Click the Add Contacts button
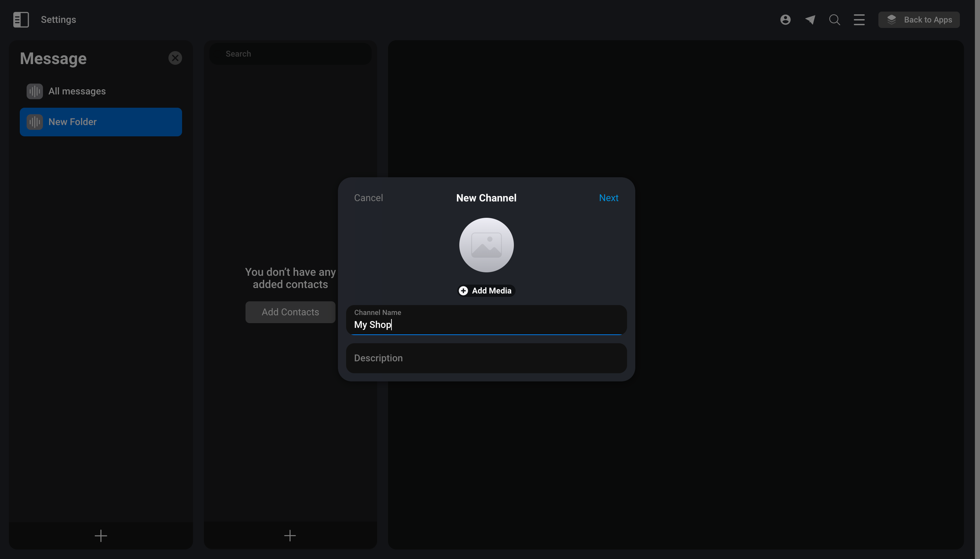This screenshot has height=559, width=980. click(x=290, y=312)
